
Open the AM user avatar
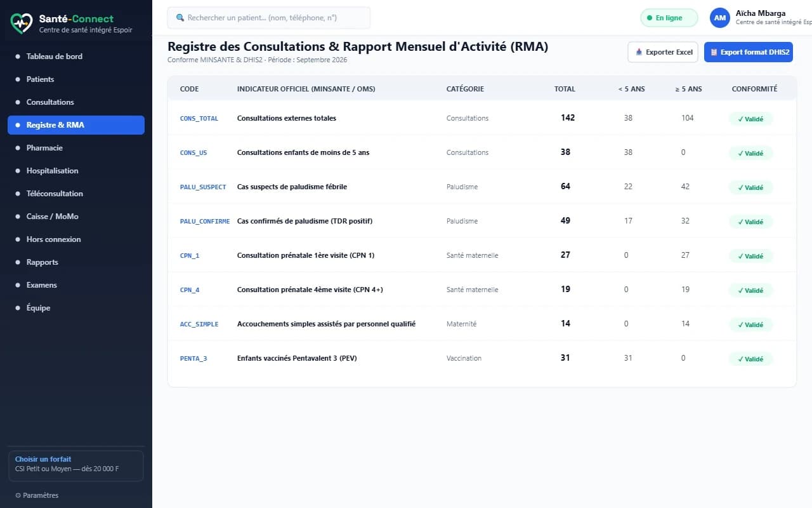[720, 18]
